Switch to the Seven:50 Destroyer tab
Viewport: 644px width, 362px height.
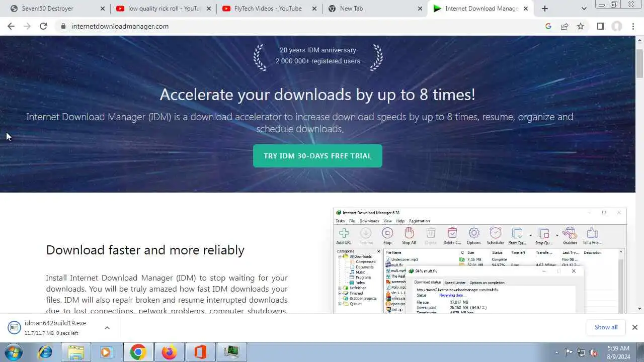pyautogui.click(x=58, y=9)
